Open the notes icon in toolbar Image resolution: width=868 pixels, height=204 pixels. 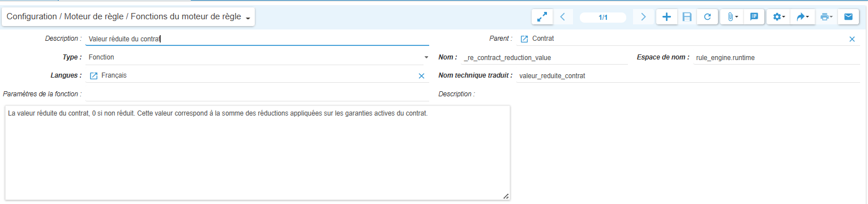(x=754, y=17)
